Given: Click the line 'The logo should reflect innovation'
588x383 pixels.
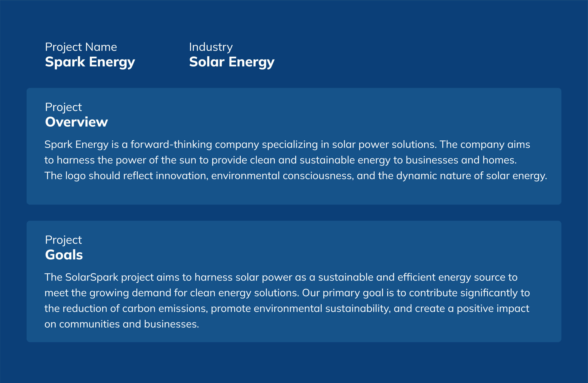Looking at the screenshot, I should click(x=296, y=176).
